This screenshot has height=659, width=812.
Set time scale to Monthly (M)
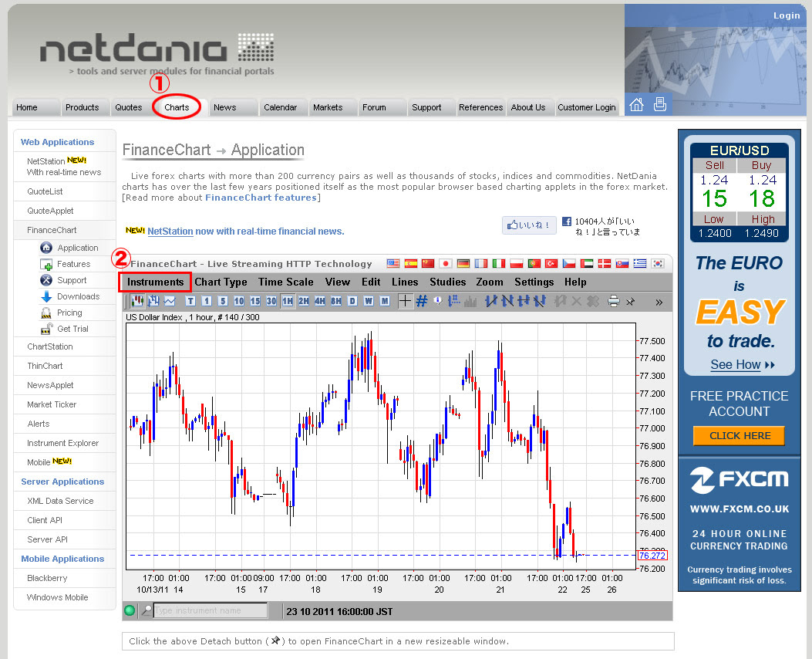point(385,301)
